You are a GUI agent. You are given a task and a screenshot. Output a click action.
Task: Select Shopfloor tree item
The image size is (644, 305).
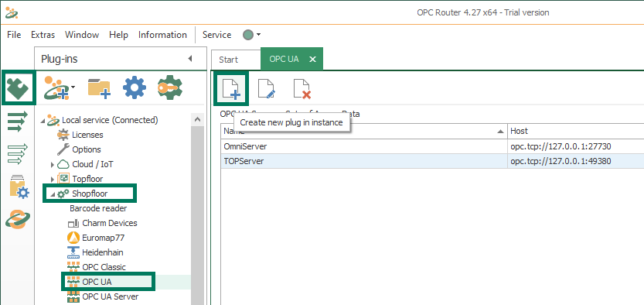point(90,194)
